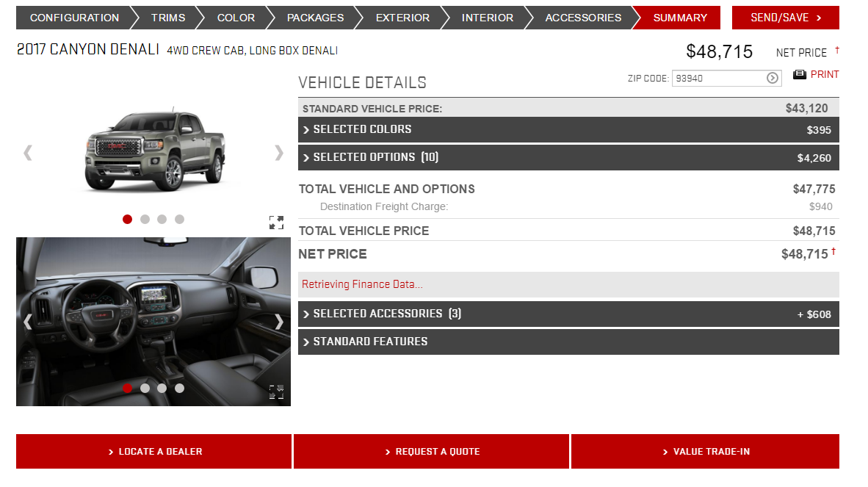Image resolution: width=868 pixels, height=487 pixels.
Task: Select fourth exterior image dot
Action: pos(179,219)
